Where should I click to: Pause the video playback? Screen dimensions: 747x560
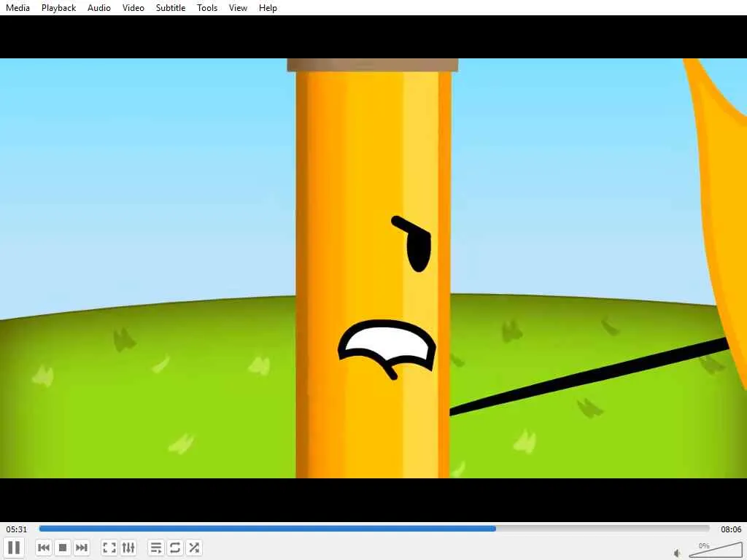pyautogui.click(x=14, y=548)
